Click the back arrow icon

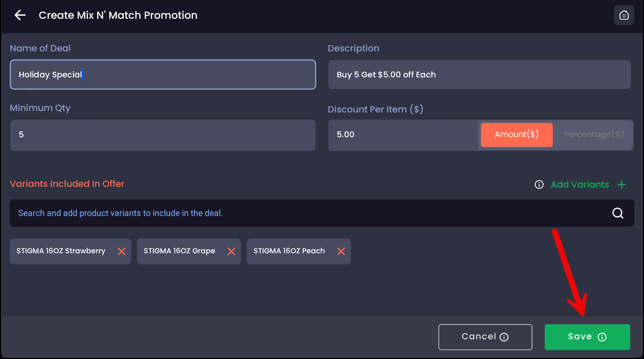pos(20,15)
